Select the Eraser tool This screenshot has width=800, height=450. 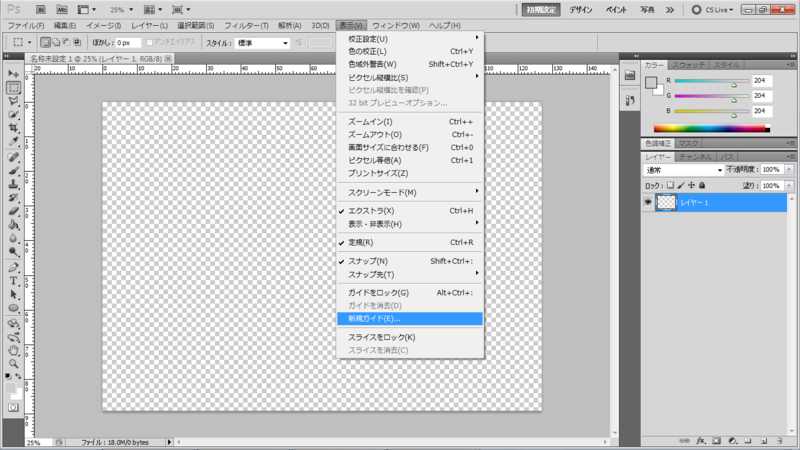13,211
